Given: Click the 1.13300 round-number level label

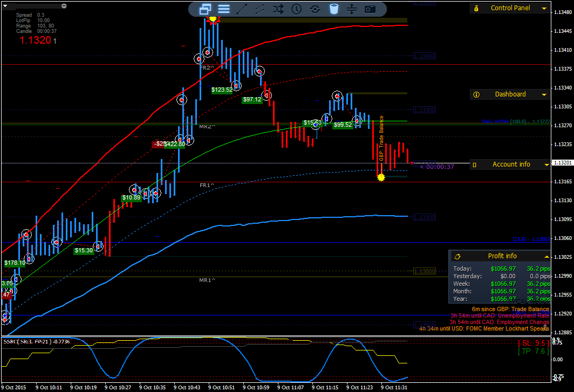Looking at the screenshot, I should pos(424,110).
